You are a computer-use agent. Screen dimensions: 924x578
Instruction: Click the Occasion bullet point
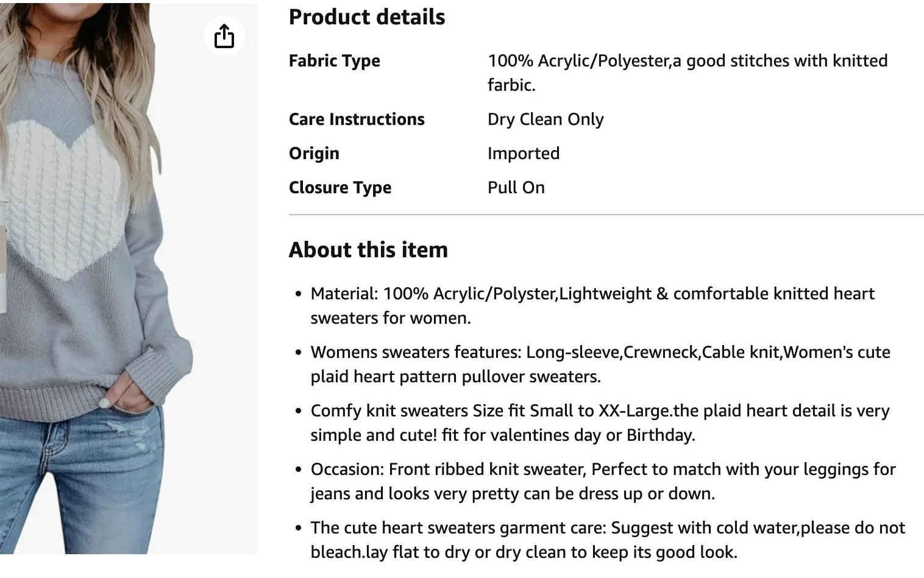(x=603, y=481)
